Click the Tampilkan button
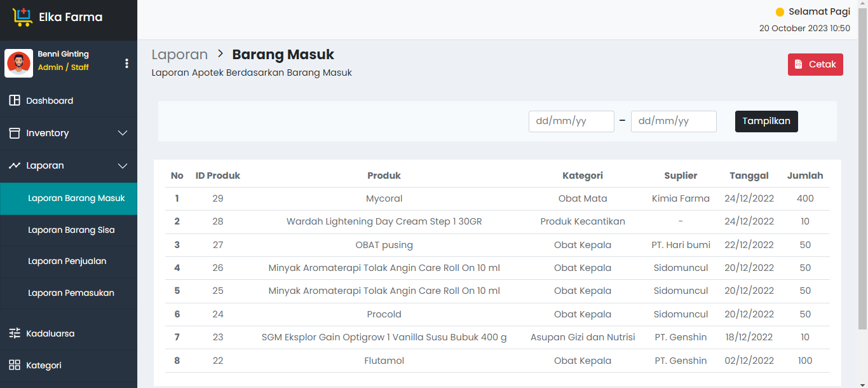Viewport: 868px width, 388px height. (766, 121)
